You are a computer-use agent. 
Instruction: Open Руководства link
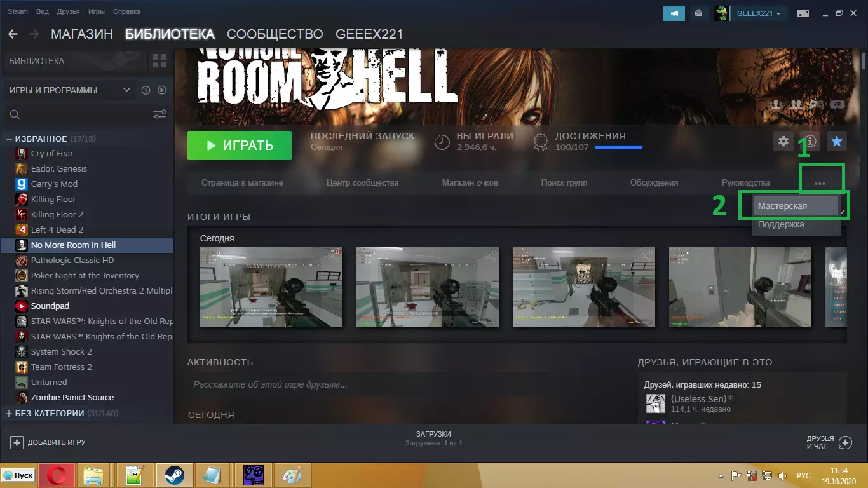pos(746,183)
